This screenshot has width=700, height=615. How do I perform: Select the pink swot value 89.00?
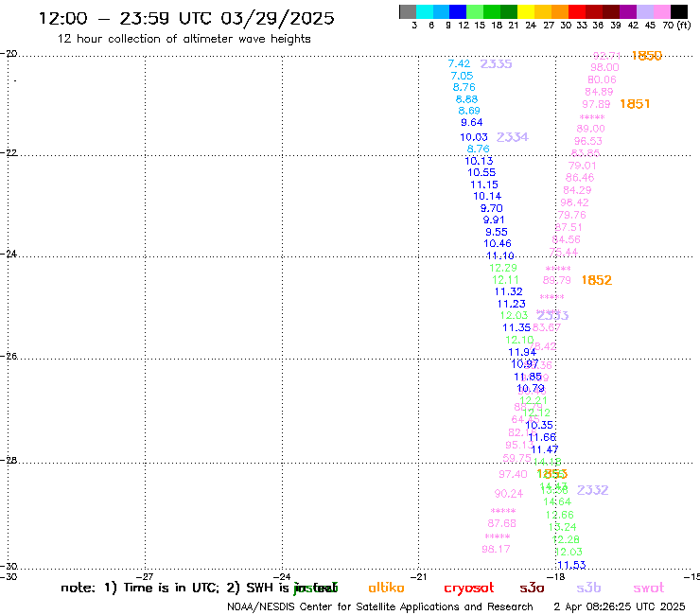(x=590, y=129)
